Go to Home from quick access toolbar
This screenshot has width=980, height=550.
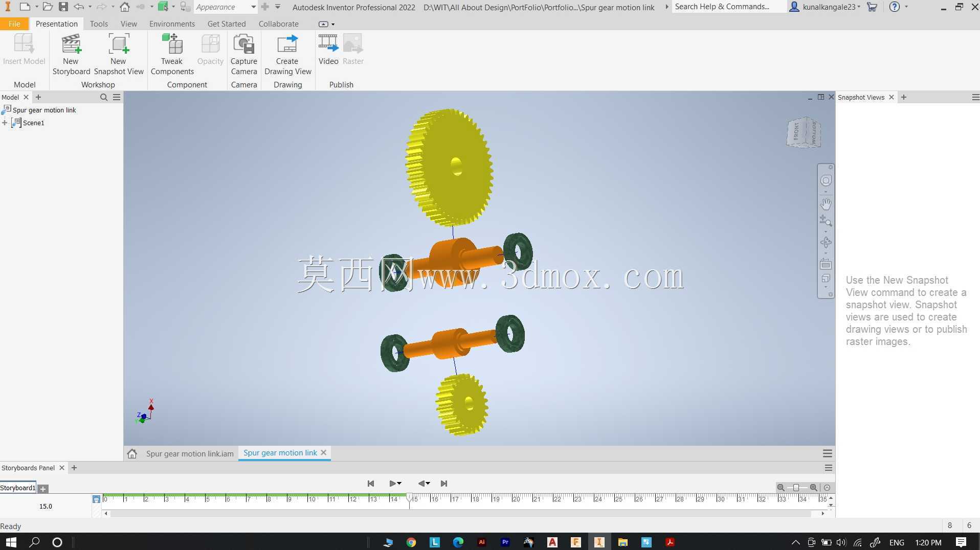coord(125,7)
